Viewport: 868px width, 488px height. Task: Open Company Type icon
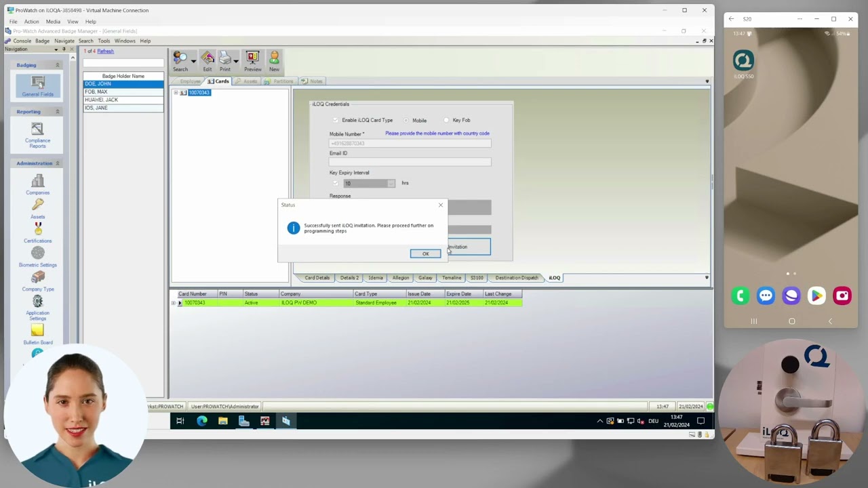point(37,281)
